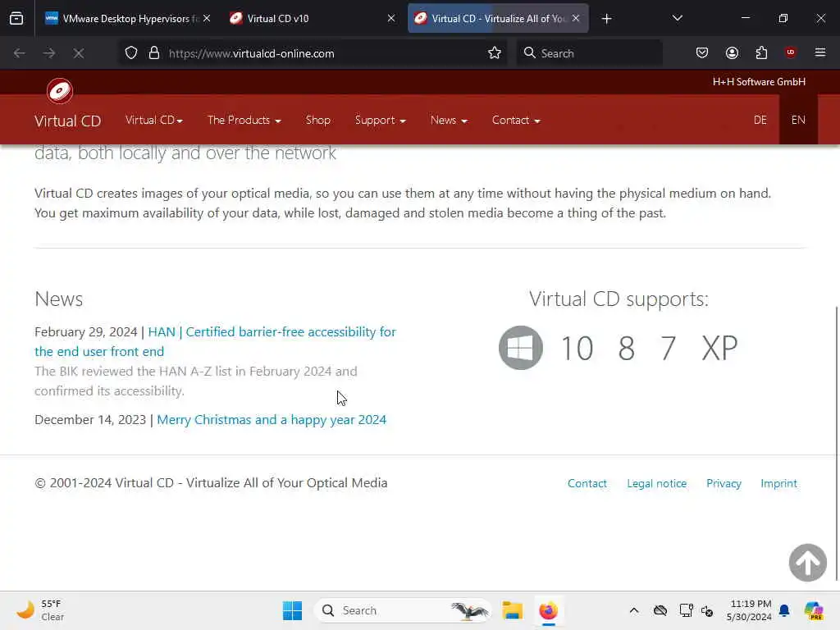Go forward with the forward arrow
The width and height of the screenshot is (840, 630).
pos(48,53)
